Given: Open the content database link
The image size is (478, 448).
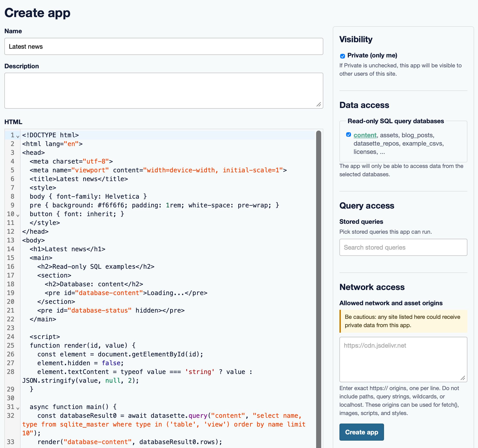Looking at the screenshot, I should click(x=365, y=135).
